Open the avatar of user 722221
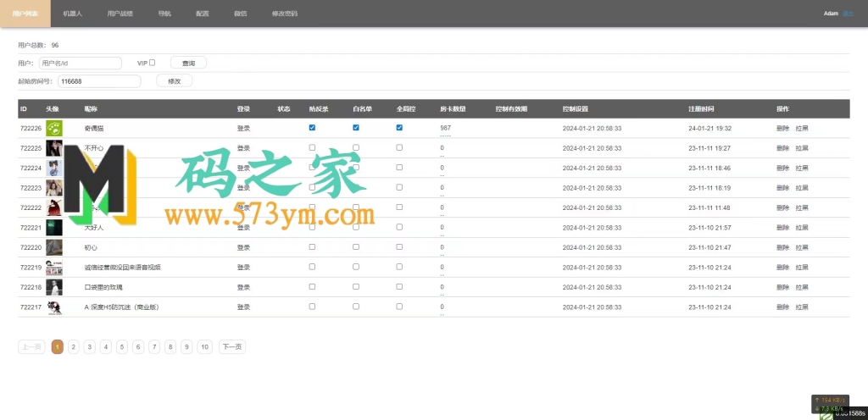This screenshot has height=420, width=868. 54,228
